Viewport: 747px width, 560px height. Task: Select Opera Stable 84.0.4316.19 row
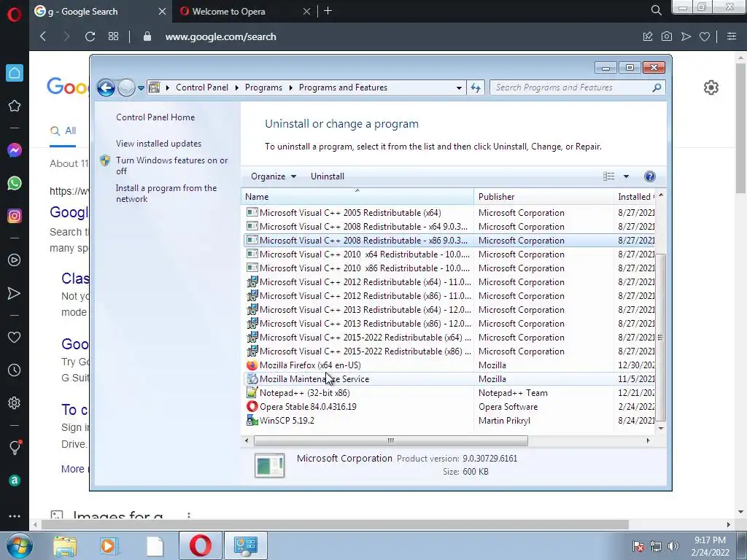(x=449, y=407)
